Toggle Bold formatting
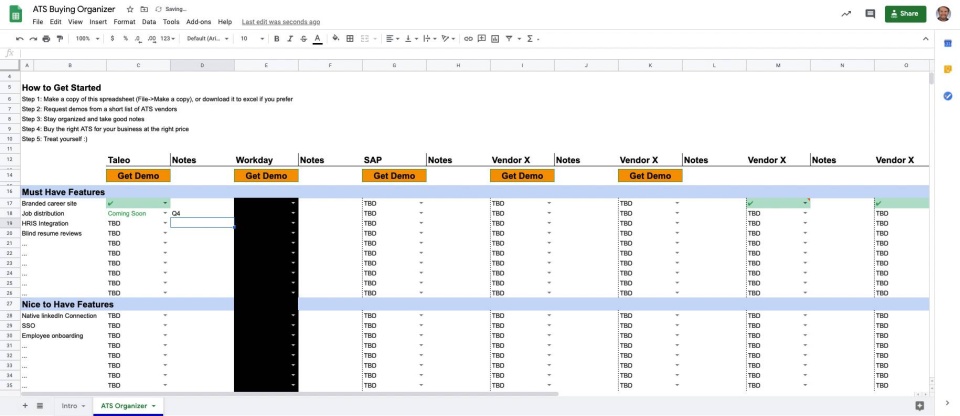This screenshot has width=960, height=416. point(277,39)
